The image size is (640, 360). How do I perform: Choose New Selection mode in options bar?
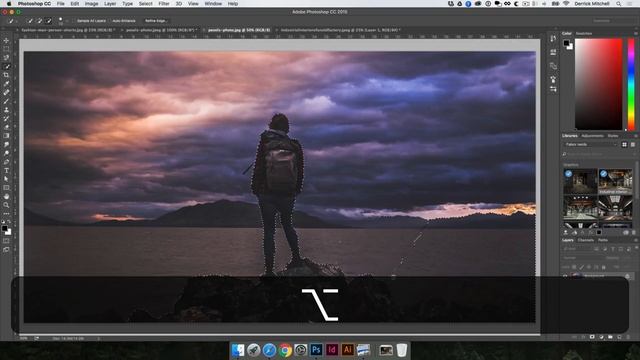pyautogui.click(x=30, y=20)
